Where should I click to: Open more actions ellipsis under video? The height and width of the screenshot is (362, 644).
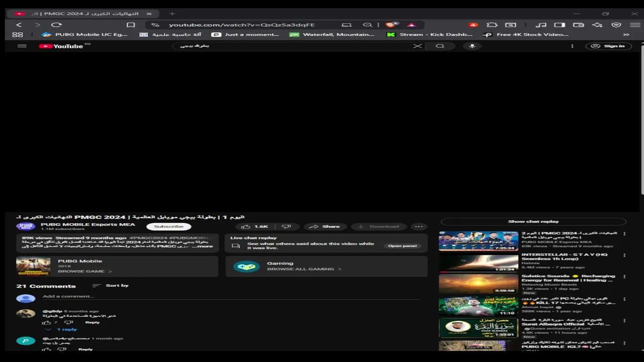coord(419,227)
